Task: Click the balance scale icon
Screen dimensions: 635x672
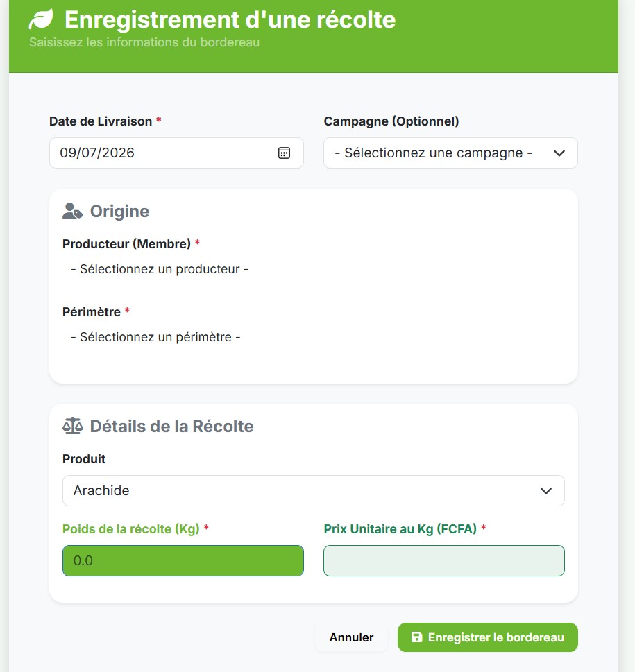Action: pos(72,426)
